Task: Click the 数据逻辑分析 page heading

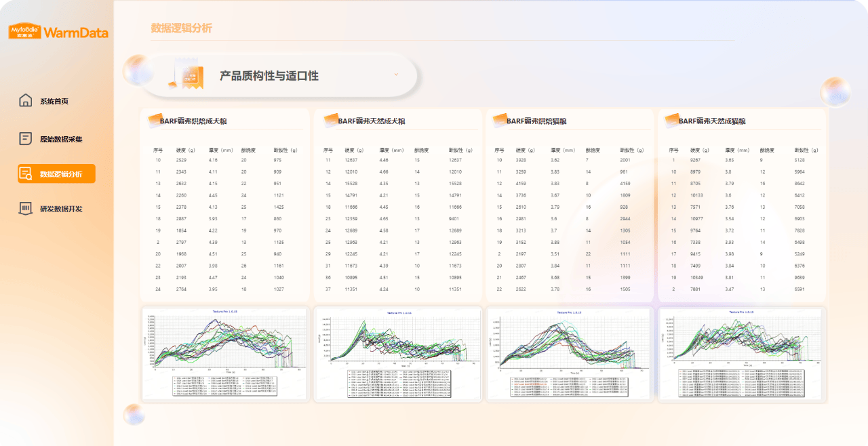Action: pos(181,28)
